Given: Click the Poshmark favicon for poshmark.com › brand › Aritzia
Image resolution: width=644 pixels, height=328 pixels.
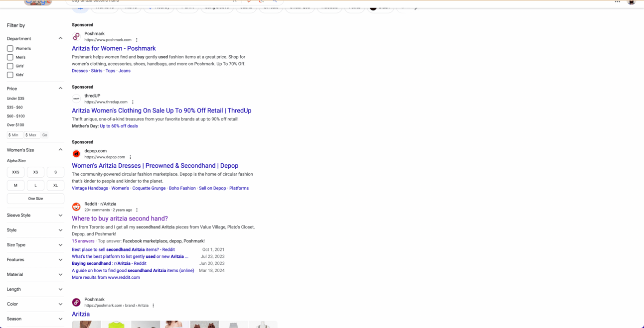Looking at the screenshot, I should point(76,302).
